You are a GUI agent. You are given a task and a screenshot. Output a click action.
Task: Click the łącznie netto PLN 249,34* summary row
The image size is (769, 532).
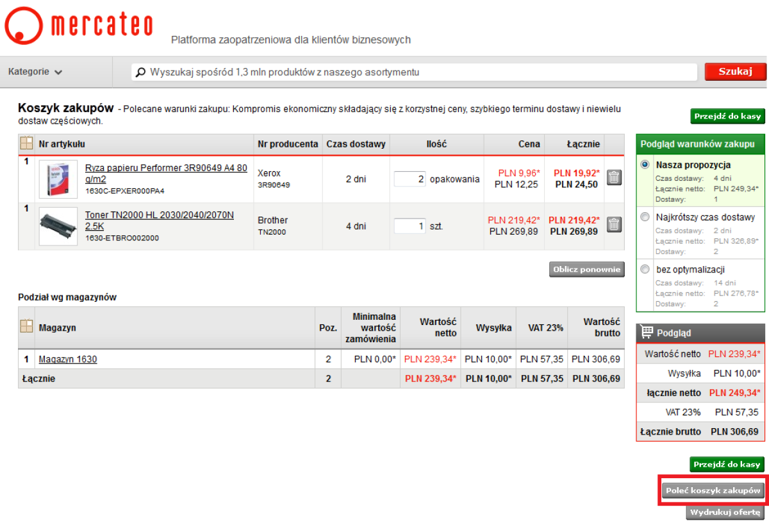pos(701,393)
